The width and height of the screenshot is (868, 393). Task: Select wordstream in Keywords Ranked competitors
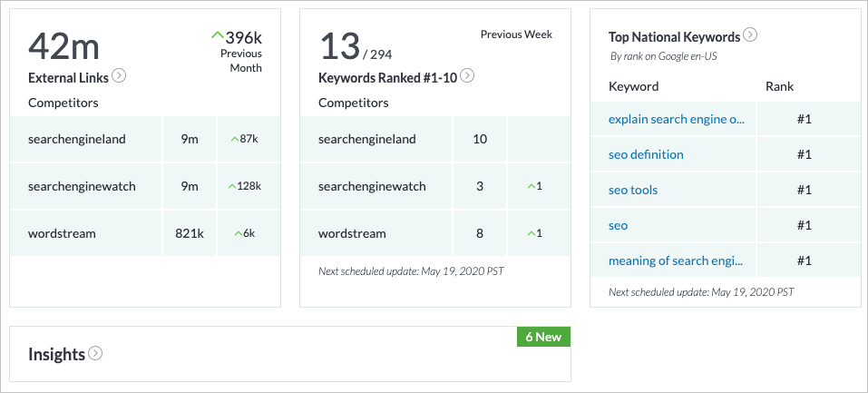pyautogui.click(x=352, y=233)
